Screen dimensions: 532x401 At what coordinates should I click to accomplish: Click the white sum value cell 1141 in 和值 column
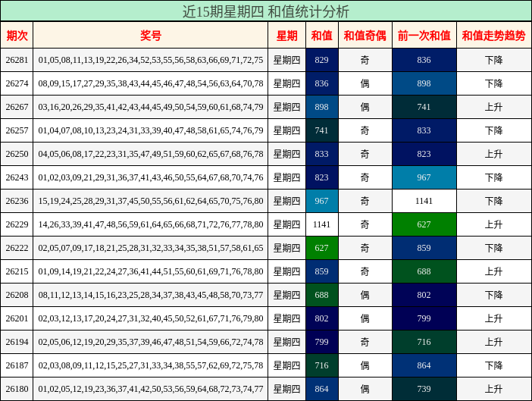click(x=321, y=224)
